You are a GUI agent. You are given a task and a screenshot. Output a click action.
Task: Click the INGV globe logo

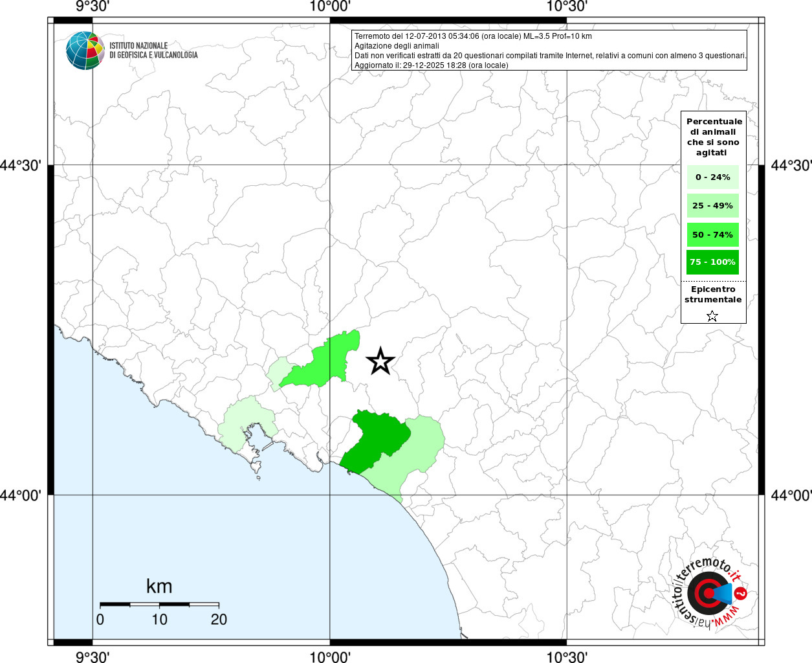point(85,51)
